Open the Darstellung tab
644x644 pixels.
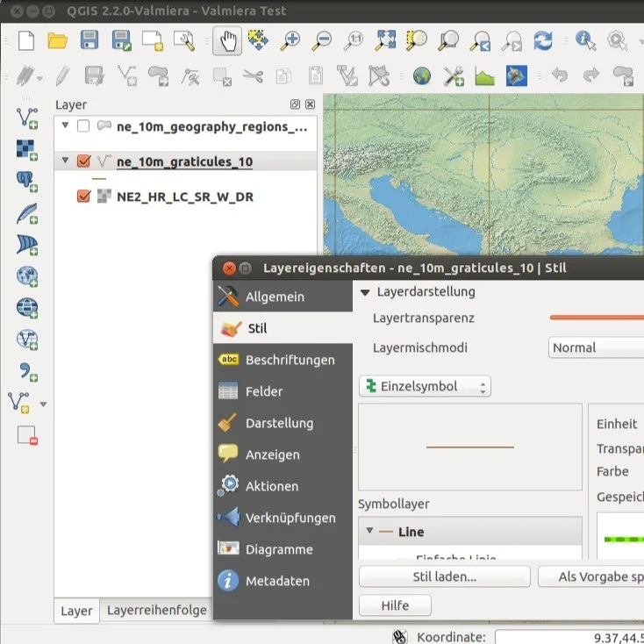(x=283, y=423)
